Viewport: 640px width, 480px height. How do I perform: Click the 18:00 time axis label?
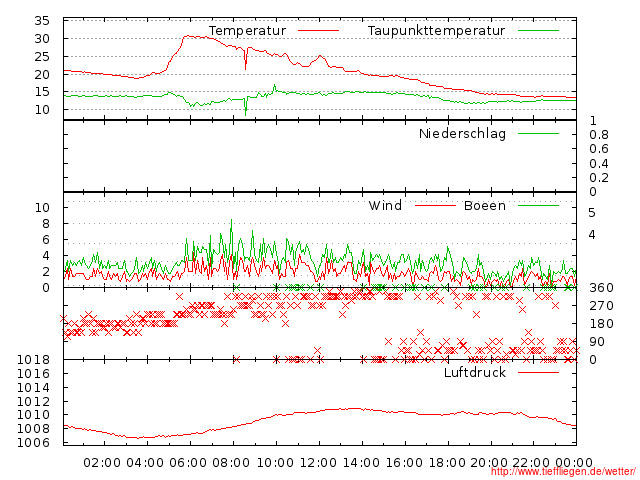pyautogui.click(x=447, y=463)
